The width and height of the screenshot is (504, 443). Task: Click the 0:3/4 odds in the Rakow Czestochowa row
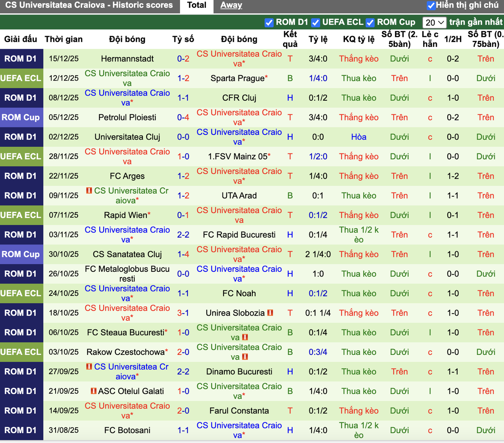click(318, 352)
